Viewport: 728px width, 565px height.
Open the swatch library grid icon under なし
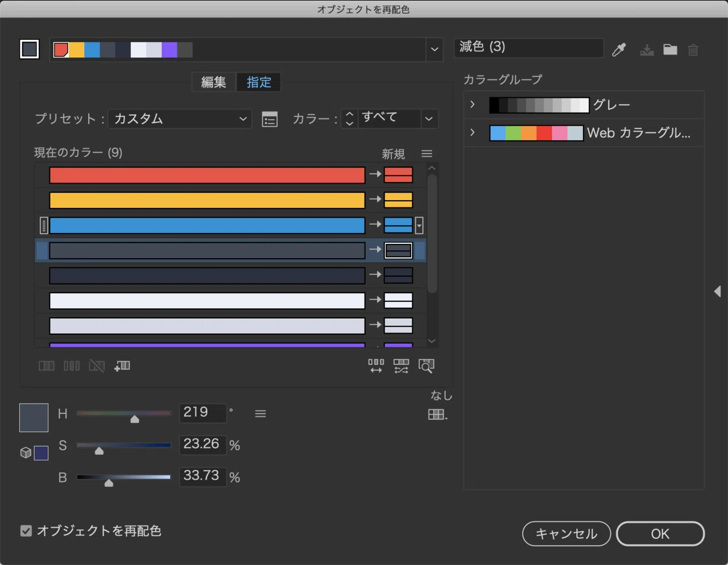(x=437, y=414)
